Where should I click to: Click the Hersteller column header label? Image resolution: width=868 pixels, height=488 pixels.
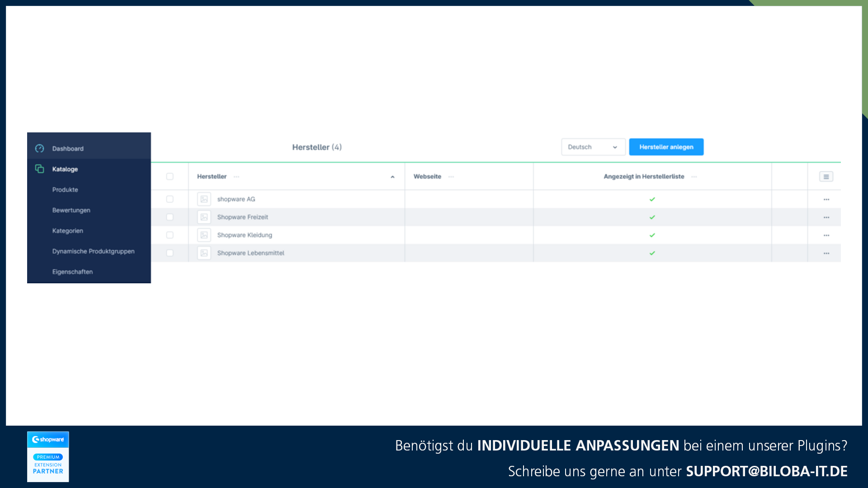(212, 177)
